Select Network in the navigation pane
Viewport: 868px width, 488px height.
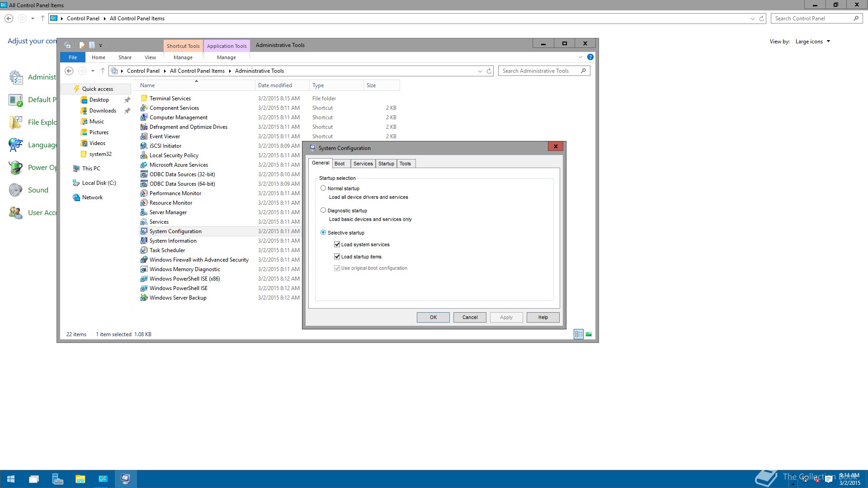92,197
